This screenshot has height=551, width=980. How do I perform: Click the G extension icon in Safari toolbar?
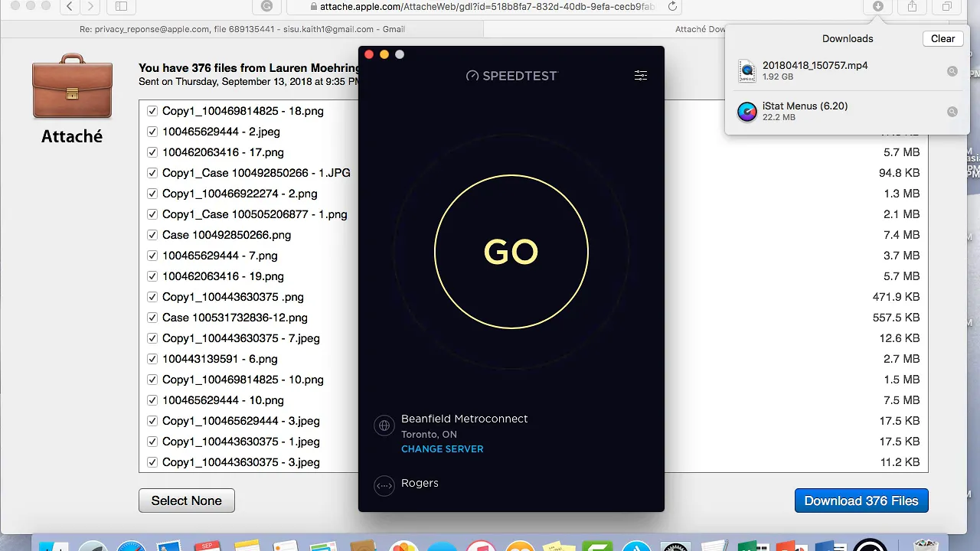266,6
